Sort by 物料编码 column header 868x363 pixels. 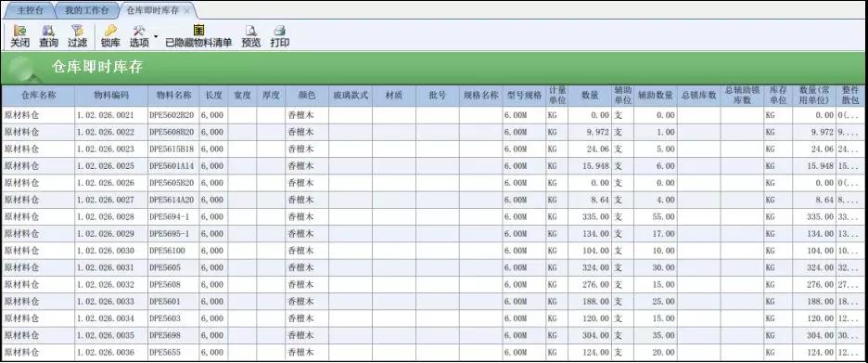(111, 96)
